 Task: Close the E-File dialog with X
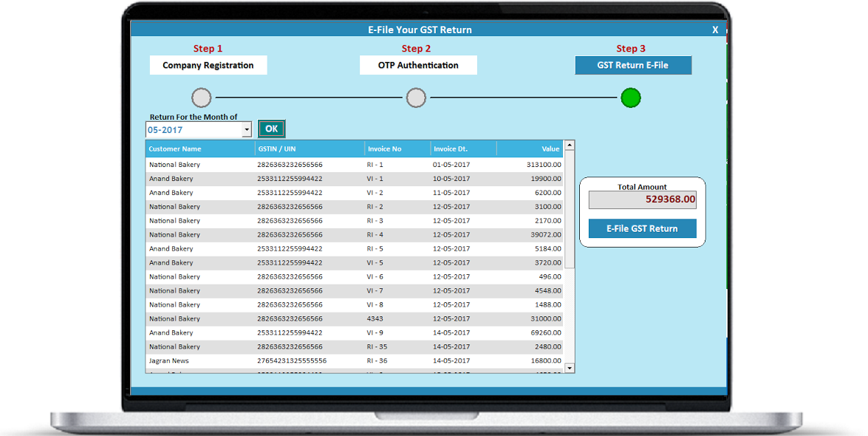[x=715, y=30]
